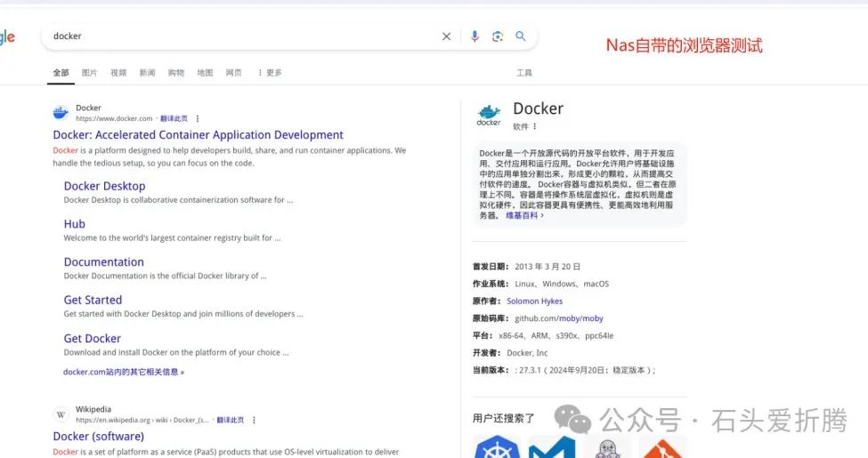This screenshot has height=458, width=868.
Task: Open Docker: Accelerated Container Application Development link
Action: (x=199, y=135)
